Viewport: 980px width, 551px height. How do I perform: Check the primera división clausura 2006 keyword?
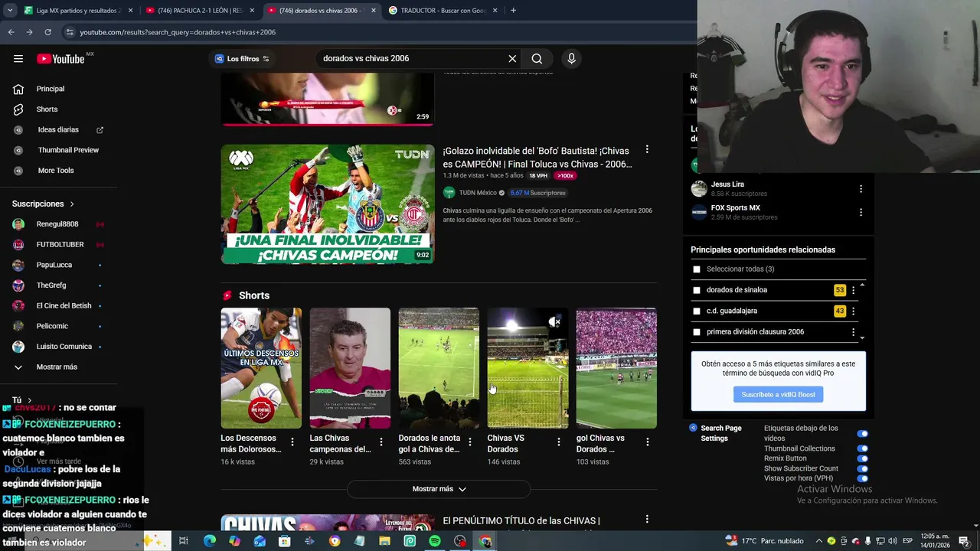click(697, 332)
